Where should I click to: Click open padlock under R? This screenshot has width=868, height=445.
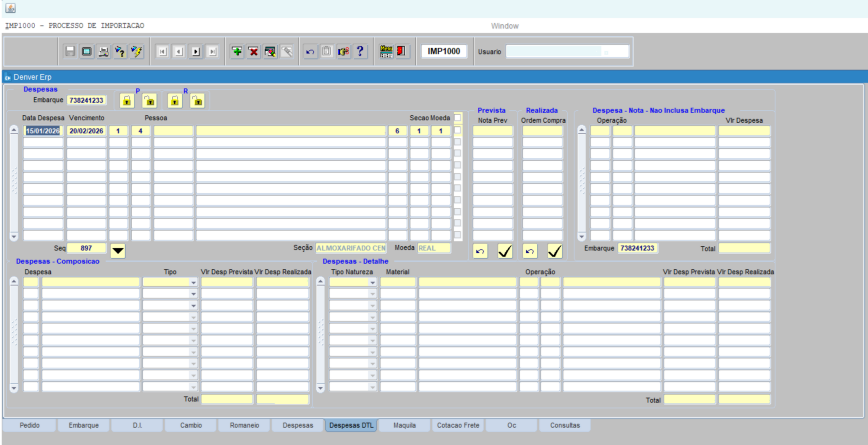tap(197, 101)
